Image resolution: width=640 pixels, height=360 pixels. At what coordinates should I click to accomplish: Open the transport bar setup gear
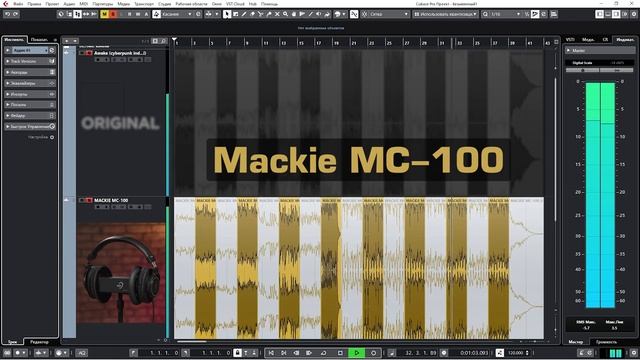[634, 353]
